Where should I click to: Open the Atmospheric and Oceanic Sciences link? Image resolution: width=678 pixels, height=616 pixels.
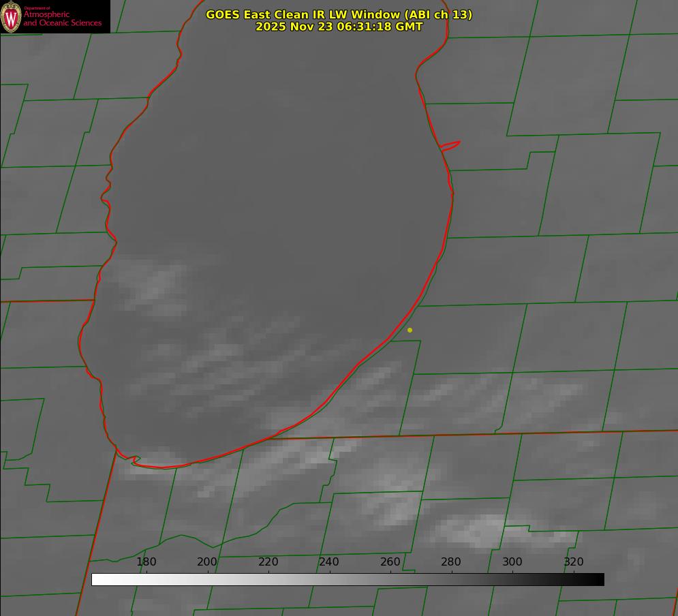pos(62,18)
